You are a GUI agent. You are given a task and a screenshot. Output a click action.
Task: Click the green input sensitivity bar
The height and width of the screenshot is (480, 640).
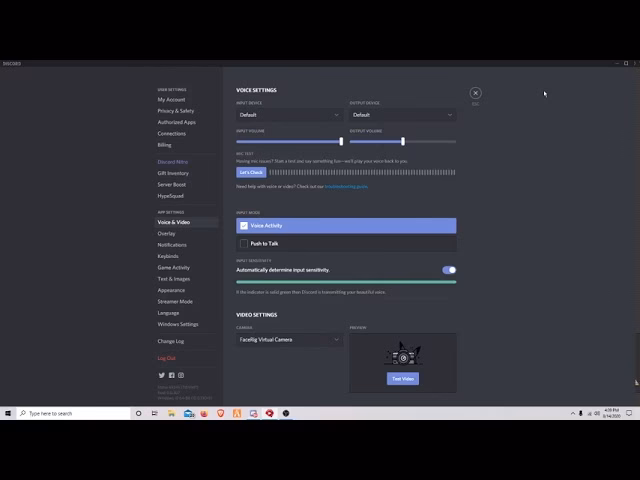[x=346, y=282]
